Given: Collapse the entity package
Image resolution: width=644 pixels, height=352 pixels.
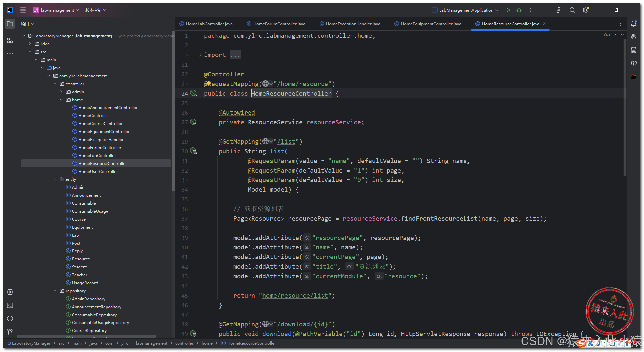Looking at the screenshot, I should [55, 179].
